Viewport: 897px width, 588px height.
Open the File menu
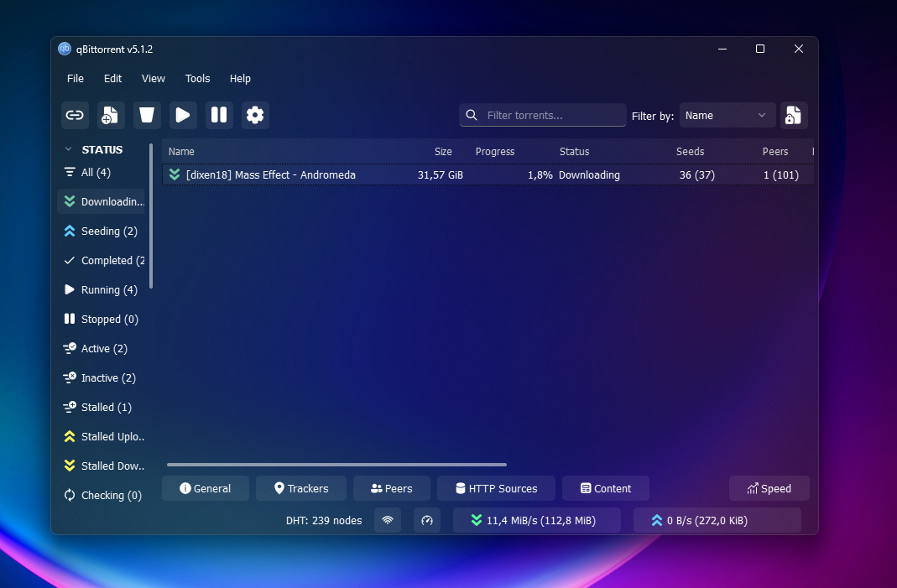click(75, 78)
